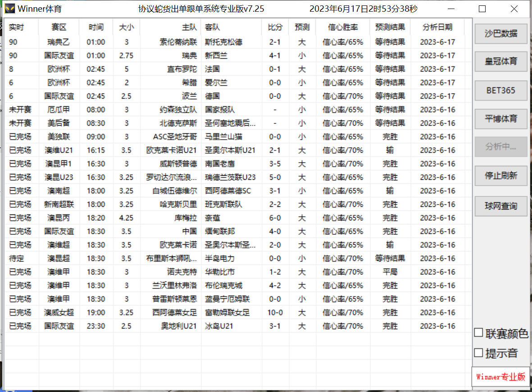Click the 信心胜率 column header
This screenshot has height=392, width=532.
point(343,27)
